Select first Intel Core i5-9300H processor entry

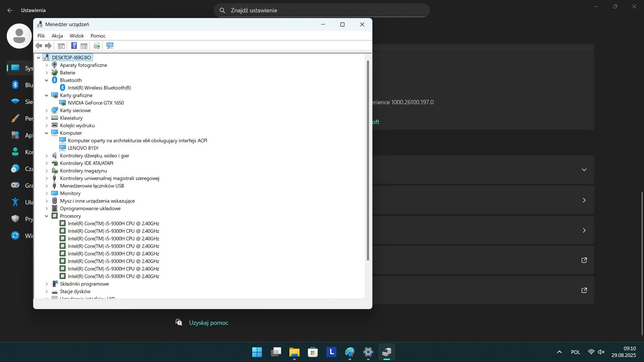coord(113,224)
